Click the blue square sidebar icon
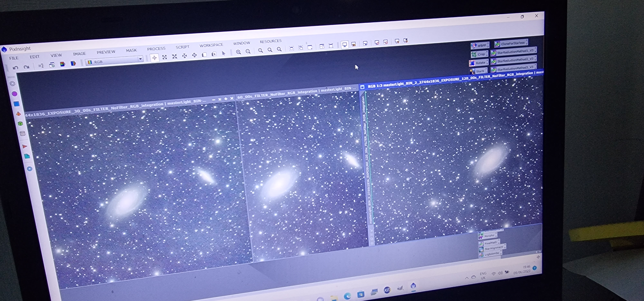The image size is (644, 301). click(16, 104)
